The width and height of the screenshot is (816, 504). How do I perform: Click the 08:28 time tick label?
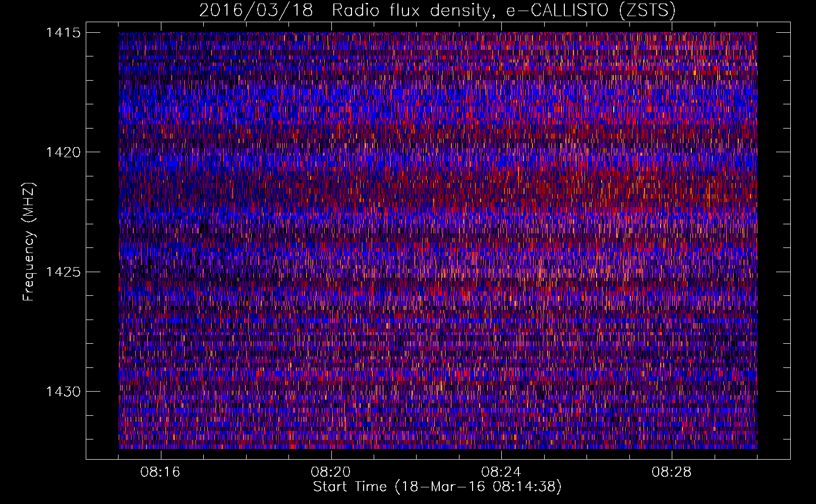672,472
